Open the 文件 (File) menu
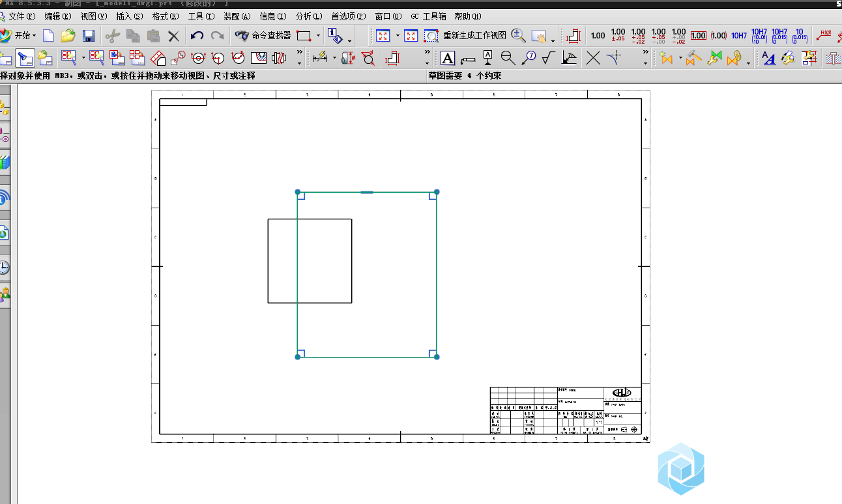 21,16
